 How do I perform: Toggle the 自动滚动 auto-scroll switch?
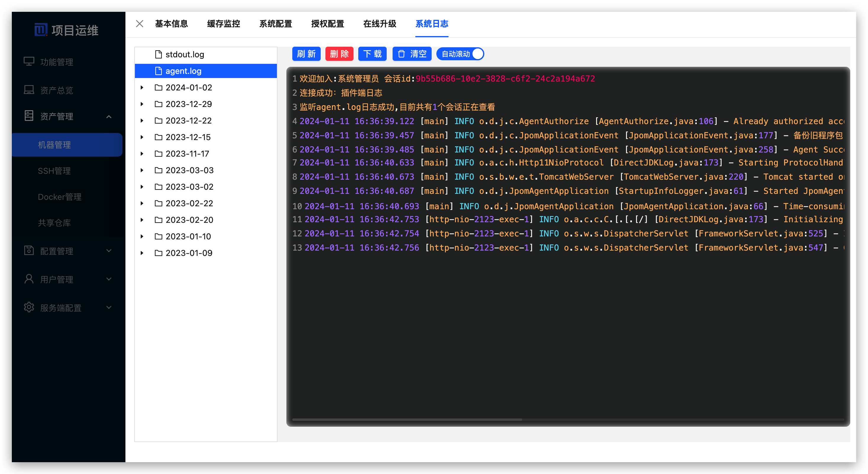tap(460, 54)
